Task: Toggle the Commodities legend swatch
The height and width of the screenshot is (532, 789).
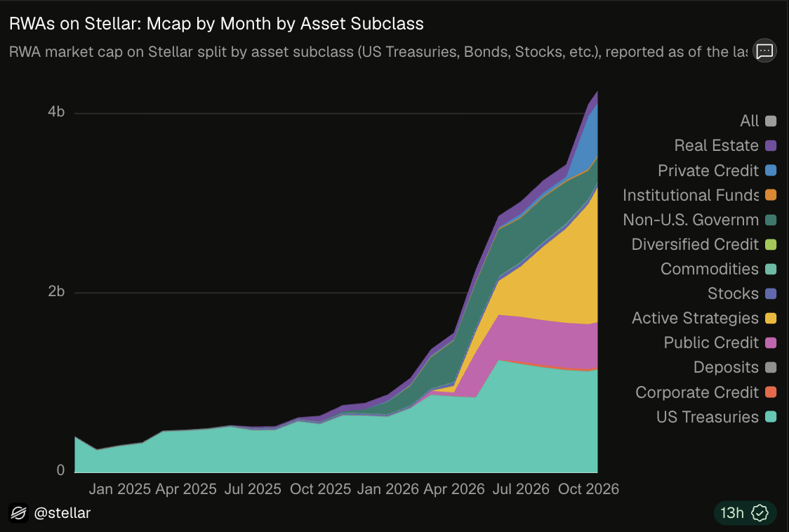Action: (770, 269)
